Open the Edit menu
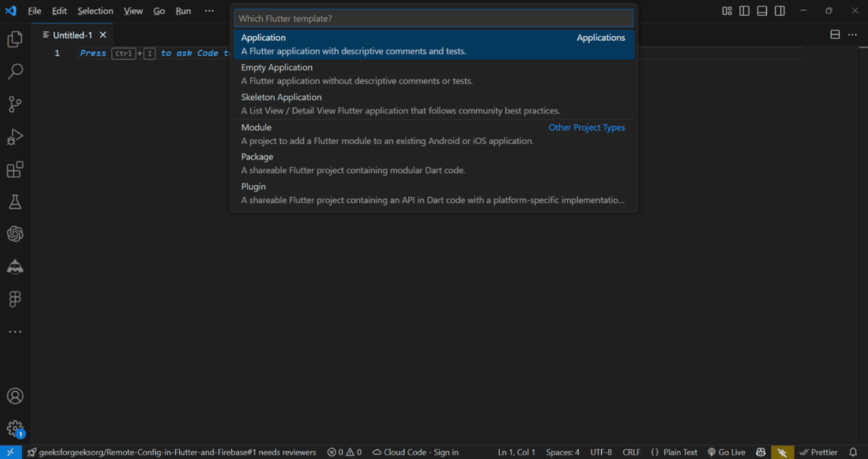Screen dimensions: 868x459 (x=59, y=11)
